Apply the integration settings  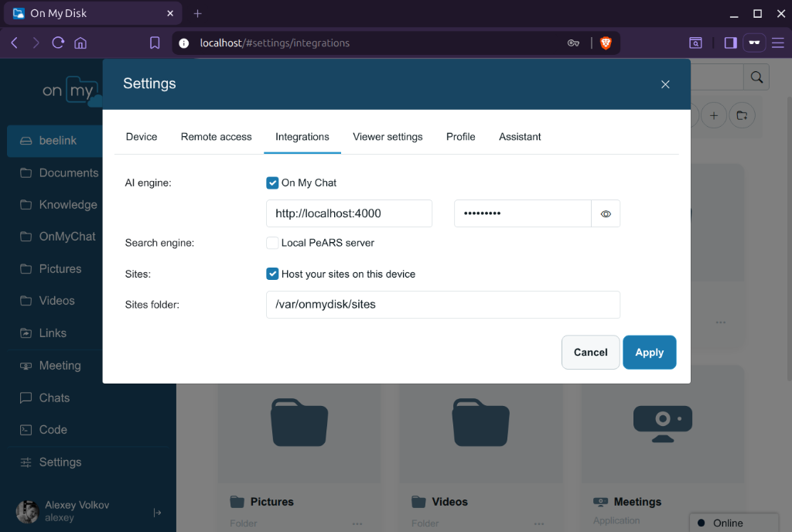649,353
